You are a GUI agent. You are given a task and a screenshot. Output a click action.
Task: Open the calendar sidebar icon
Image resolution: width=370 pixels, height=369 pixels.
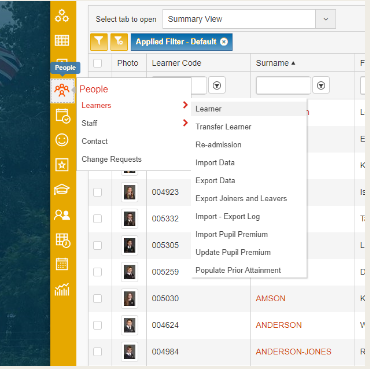[62, 264]
